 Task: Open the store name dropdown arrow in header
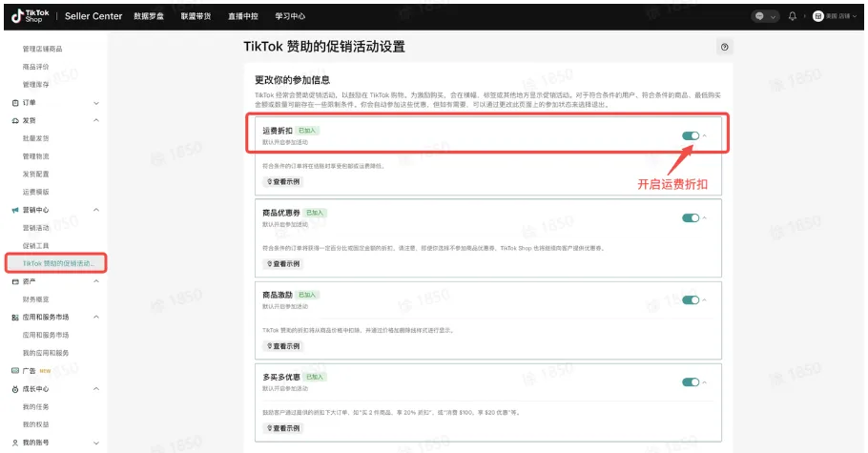(855, 16)
